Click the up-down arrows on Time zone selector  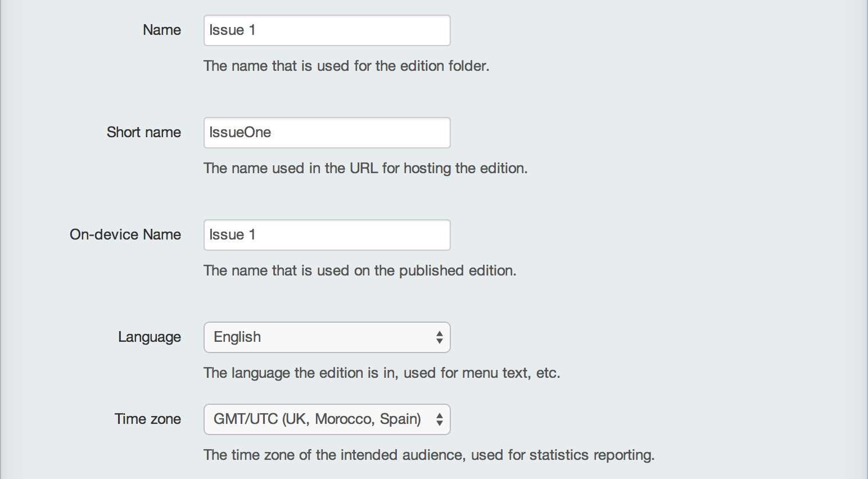pyautogui.click(x=439, y=419)
